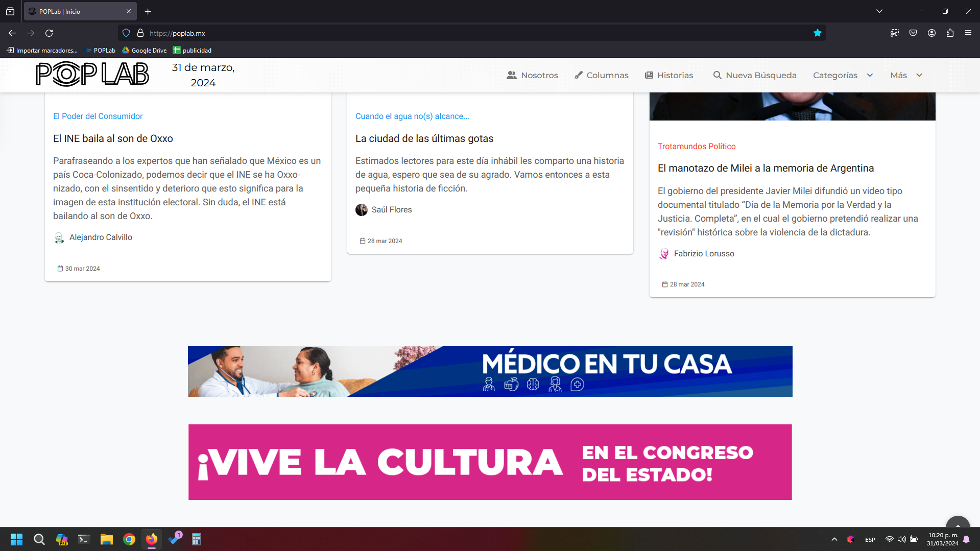Image resolution: width=980 pixels, height=551 pixels.
Task: Expand the Más dropdown menu
Action: tap(906, 75)
